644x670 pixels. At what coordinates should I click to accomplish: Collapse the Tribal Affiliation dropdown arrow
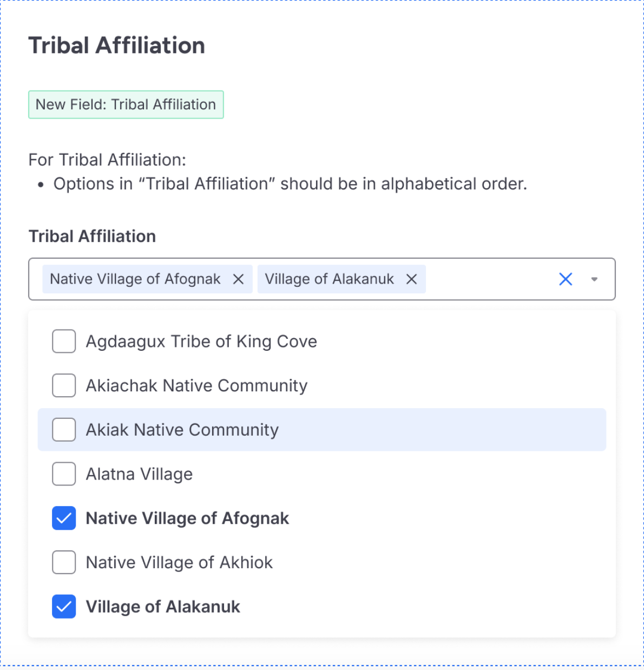(x=594, y=279)
